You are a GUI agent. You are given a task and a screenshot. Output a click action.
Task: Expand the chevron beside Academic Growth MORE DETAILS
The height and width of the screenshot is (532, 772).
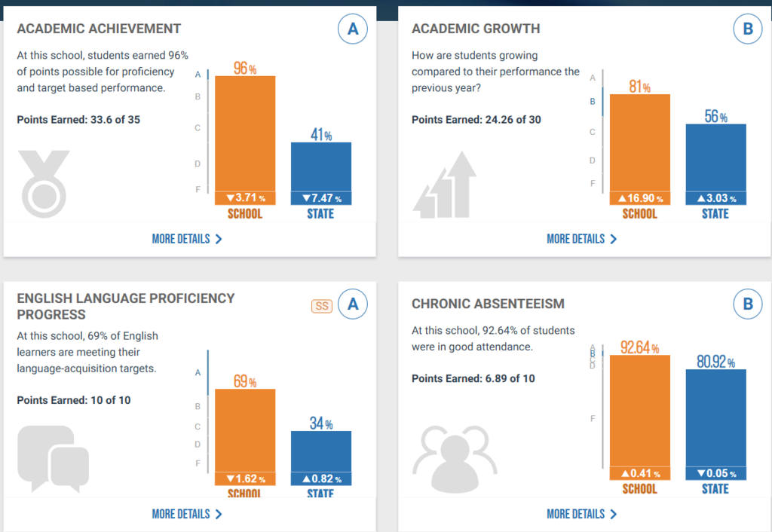point(614,239)
